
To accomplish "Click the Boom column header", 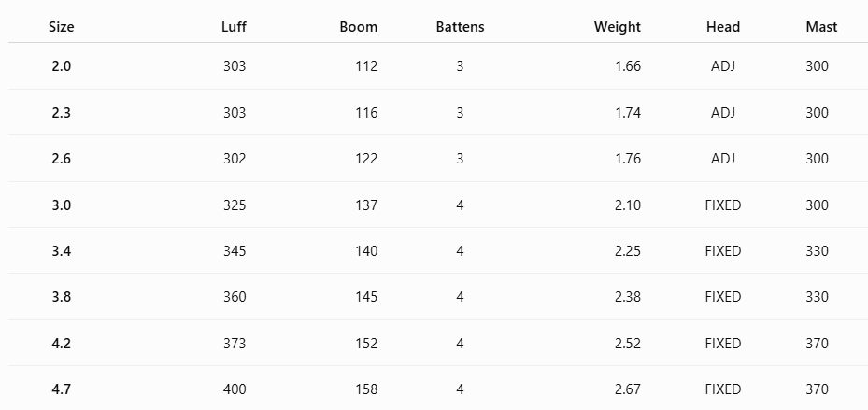I will (359, 27).
